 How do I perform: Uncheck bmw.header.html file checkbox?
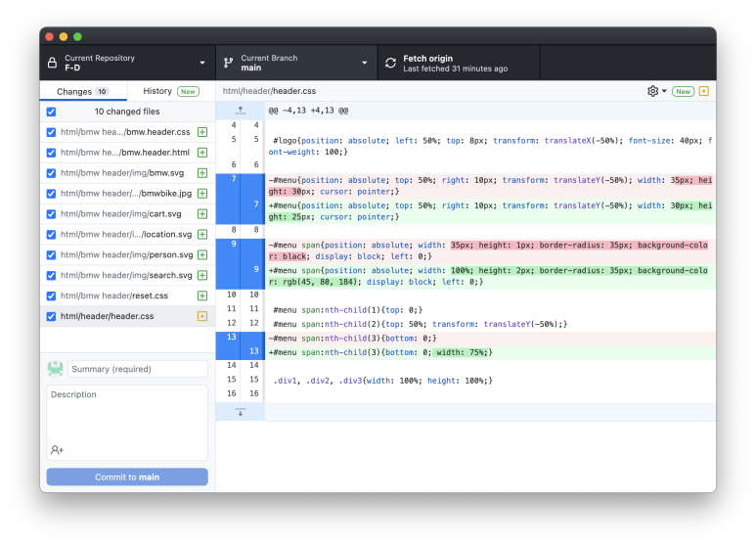(51, 153)
